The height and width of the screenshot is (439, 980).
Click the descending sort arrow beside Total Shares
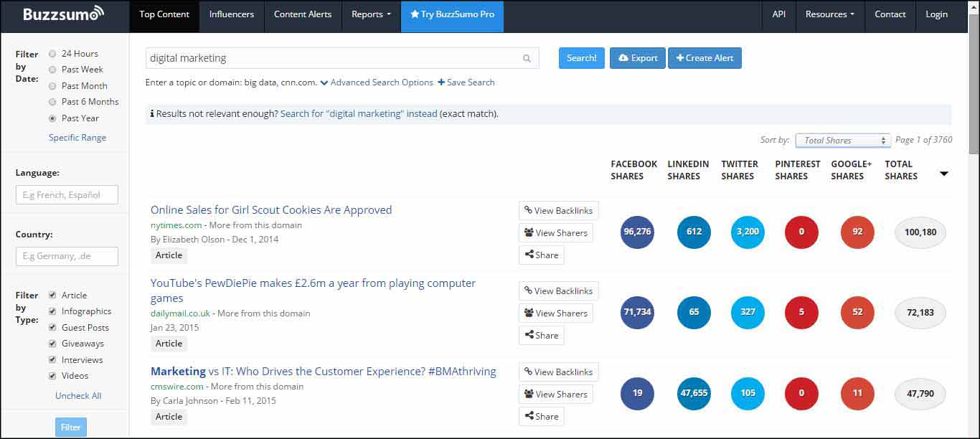click(944, 174)
